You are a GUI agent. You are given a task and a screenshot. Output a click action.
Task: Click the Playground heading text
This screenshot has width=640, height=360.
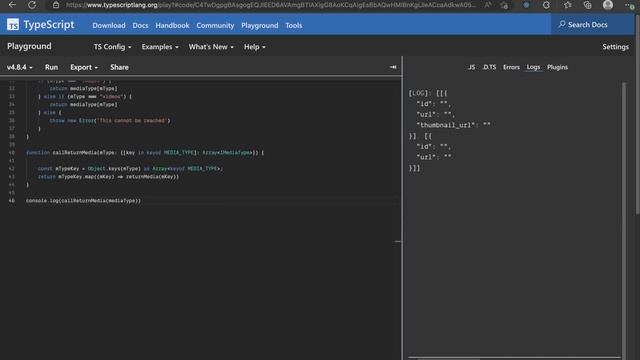click(29, 46)
